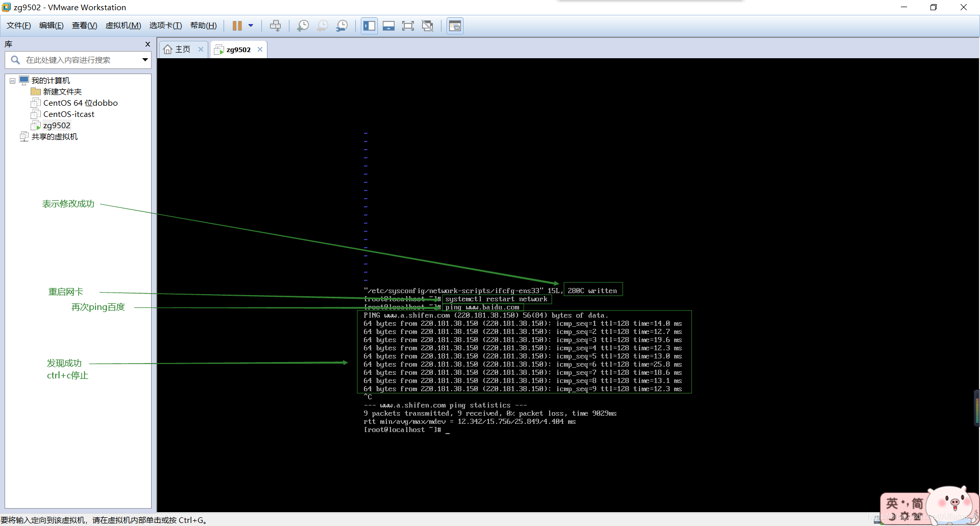This screenshot has width=980, height=526.
Task: Open the power options dropdown arrow
Action: click(251, 26)
